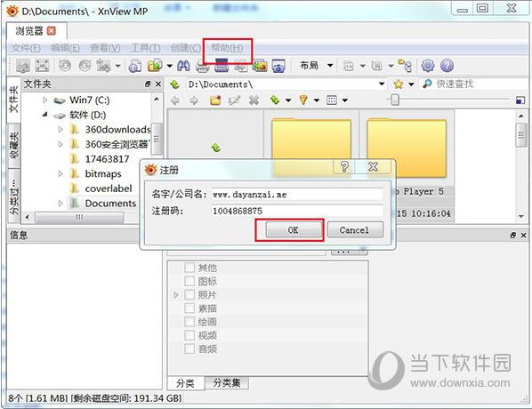The height and width of the screenshot is (409, 532).
Task: Check the 图标 category checkbox
Action: click(189, 281)
